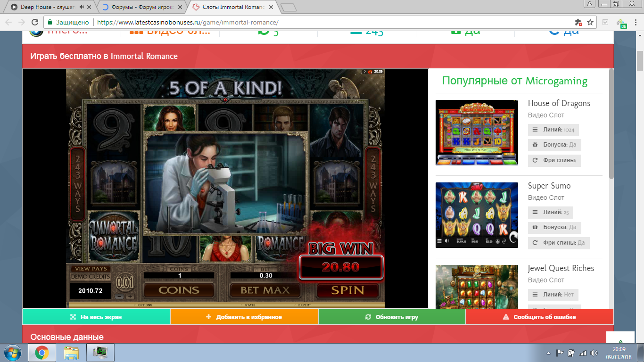This screenshot has height=362, width=644.
Task: Reload the page in Chrome
Action: (x=34, y=22)
